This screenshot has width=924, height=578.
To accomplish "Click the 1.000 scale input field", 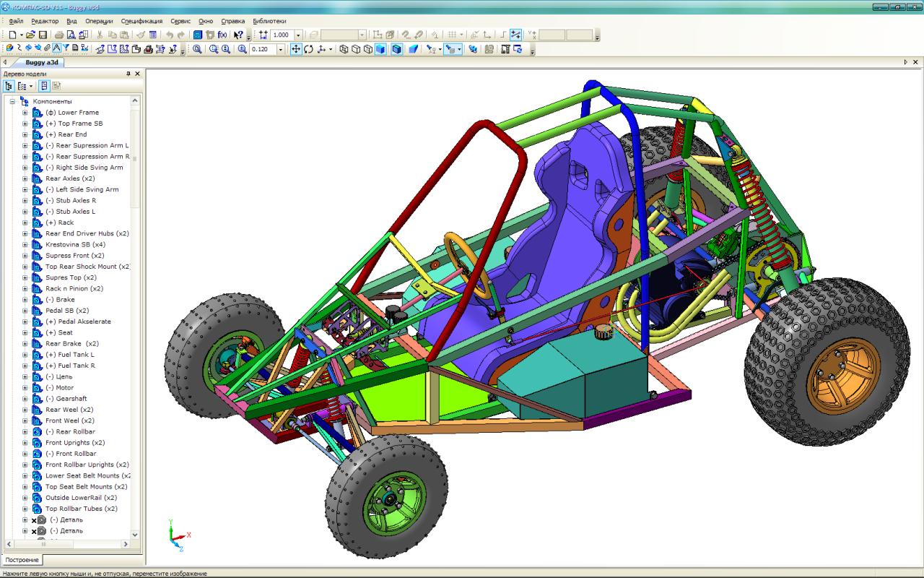I will click(282, 35).
